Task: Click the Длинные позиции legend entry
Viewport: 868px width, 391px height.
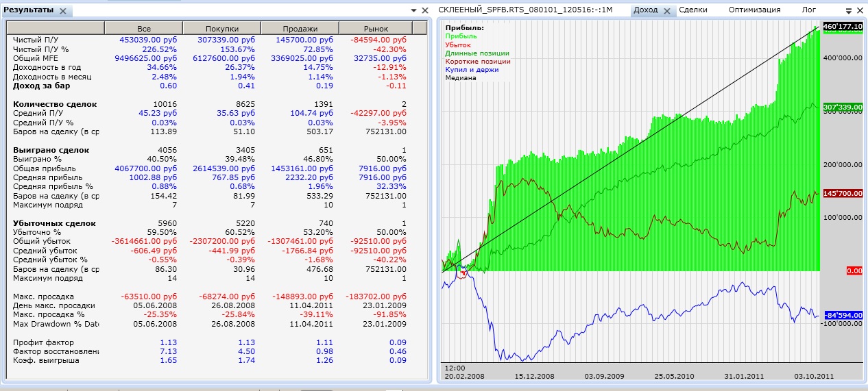Action: 478,53
